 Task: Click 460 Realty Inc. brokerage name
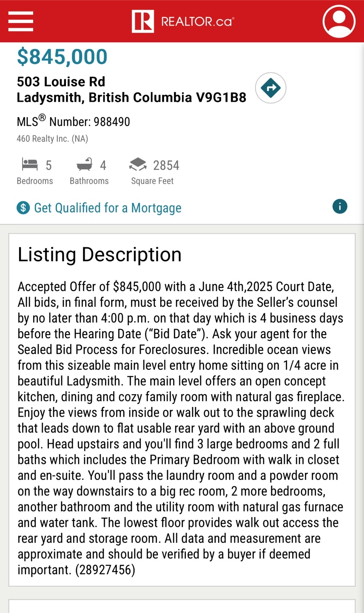click(52, 139)
